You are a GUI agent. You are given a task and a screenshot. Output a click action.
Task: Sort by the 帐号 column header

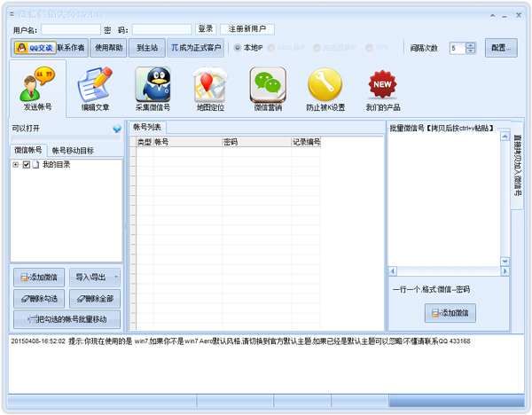coord(188,142)
